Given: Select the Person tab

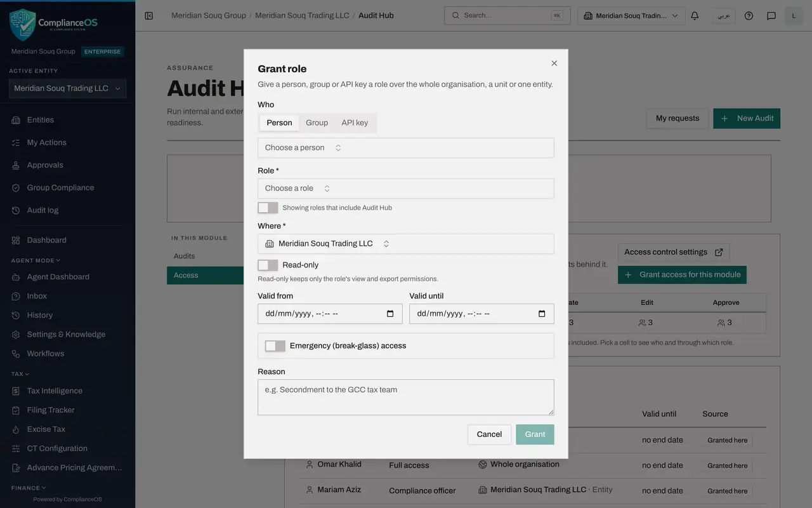Looking at the screenshot, I should 279,123.
